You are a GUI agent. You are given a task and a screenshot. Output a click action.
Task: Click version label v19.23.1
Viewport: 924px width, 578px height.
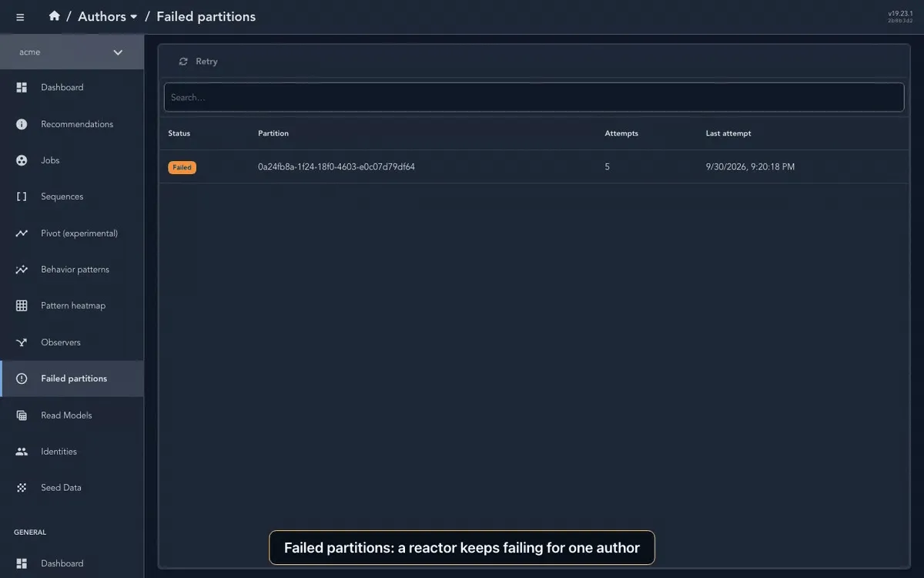point(900,14)
